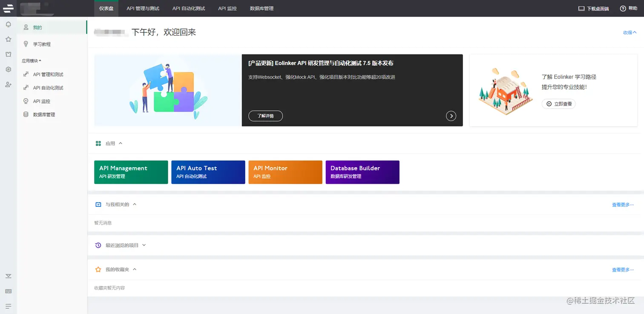This screenshot has height=314, width=644.
Task: Click 查看更多 in 与我相关的 section
Action: tap(623, 205)
